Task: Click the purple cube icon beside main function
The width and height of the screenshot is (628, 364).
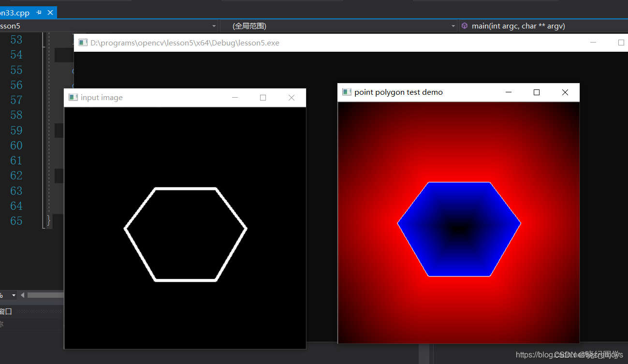Action: pyautogui.click(x=465, y=26)
